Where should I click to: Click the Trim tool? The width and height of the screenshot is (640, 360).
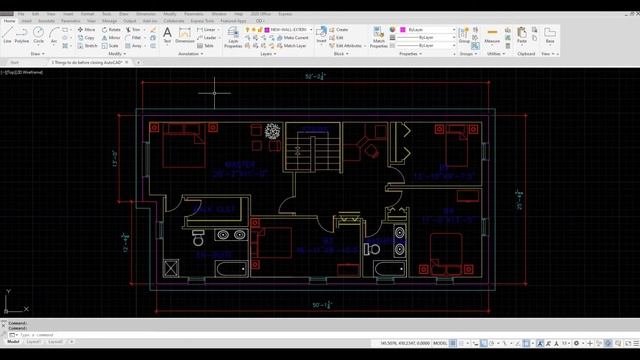point(133,30)
